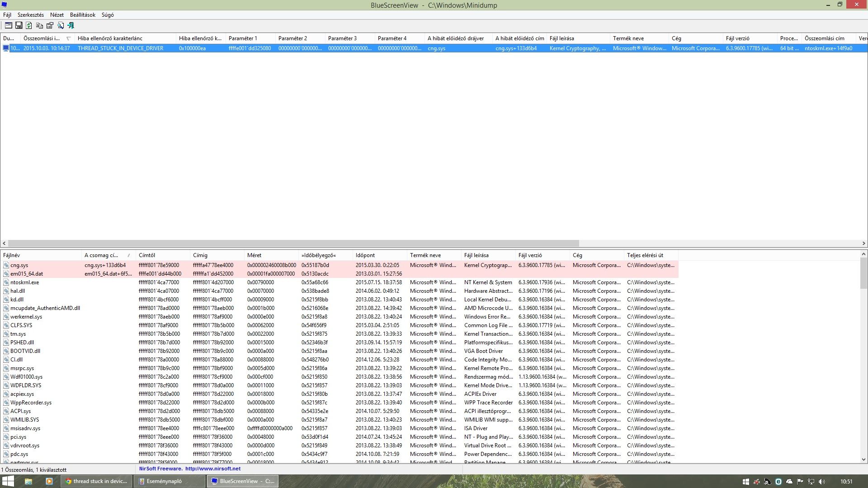Open the Properties toolbar icon
The height and width of the screenshot is (488, 868).
(x=50, y=26)
